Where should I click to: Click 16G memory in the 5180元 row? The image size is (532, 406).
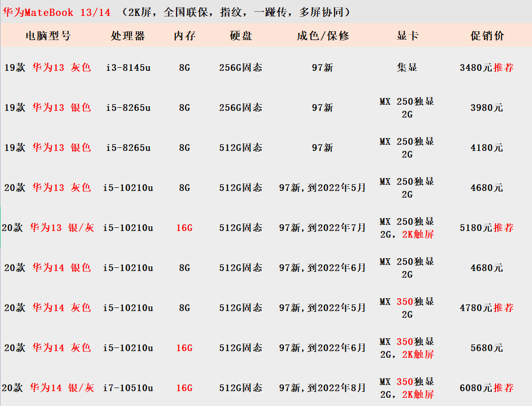pos(184,228)
